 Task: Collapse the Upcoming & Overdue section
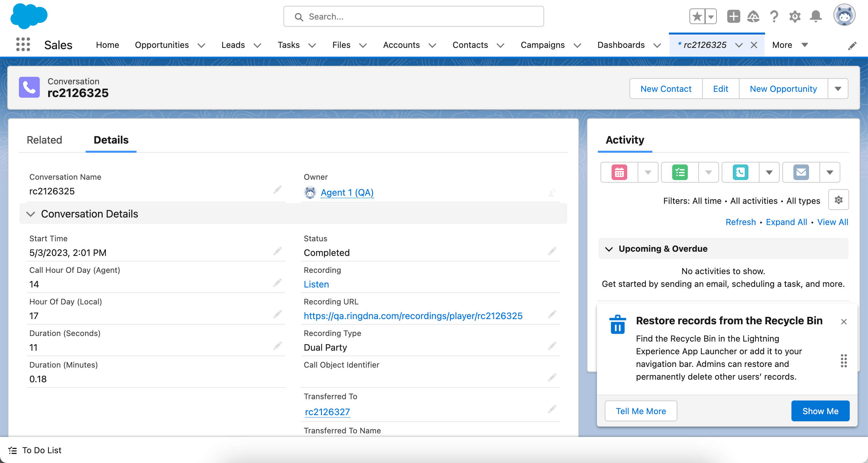pos(609,249)
